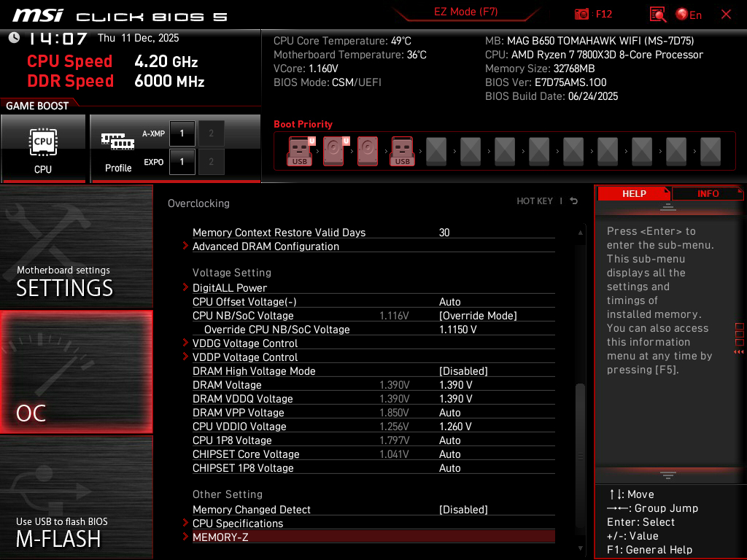
Task: Go back using the return arrow icon
Action: tap(573, 201)
